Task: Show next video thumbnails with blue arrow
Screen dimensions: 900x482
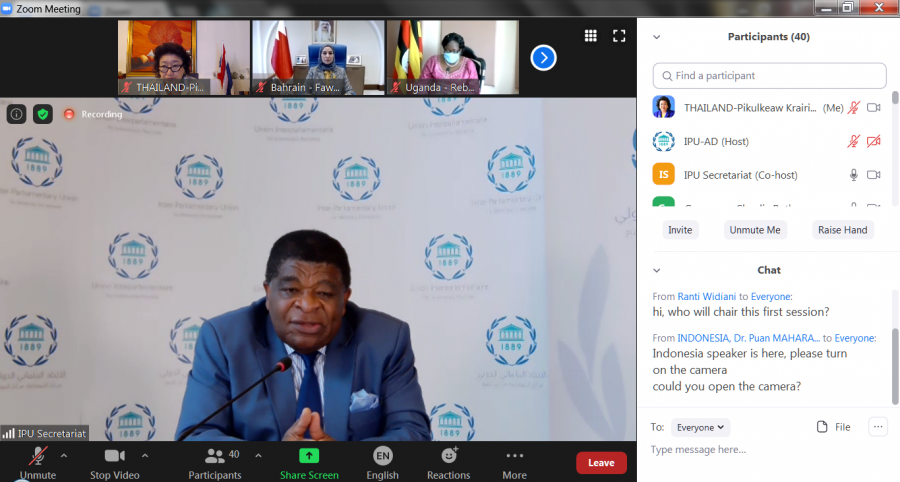Action: pos(543,58)
